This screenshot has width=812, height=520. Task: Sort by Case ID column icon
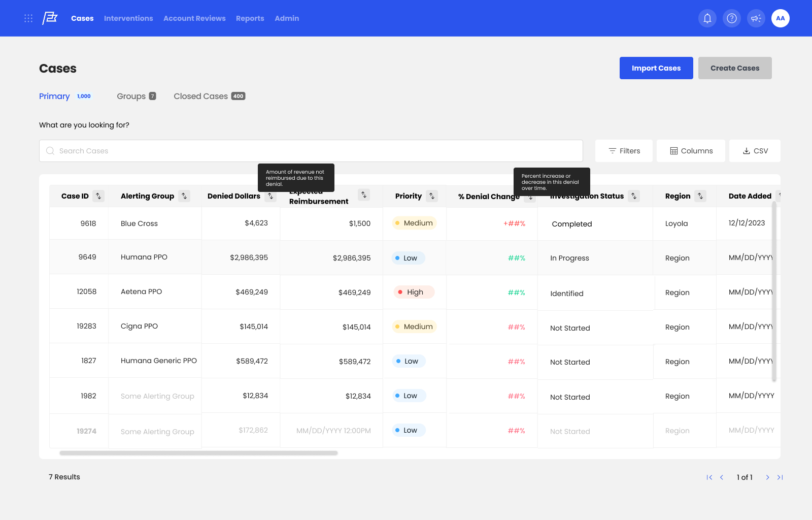[x=98, y=196]
